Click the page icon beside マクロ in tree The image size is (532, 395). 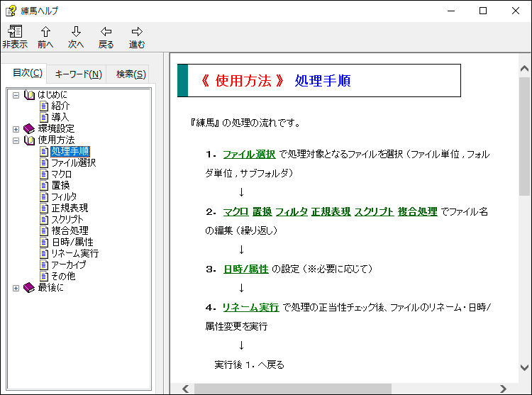(x=44, y=174)
